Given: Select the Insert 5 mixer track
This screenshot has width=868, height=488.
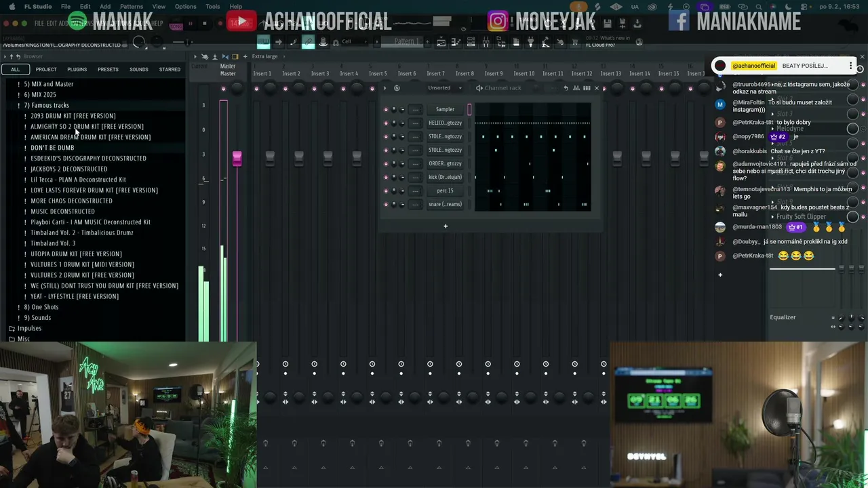Looking at the screenshot, I should 378,73.
